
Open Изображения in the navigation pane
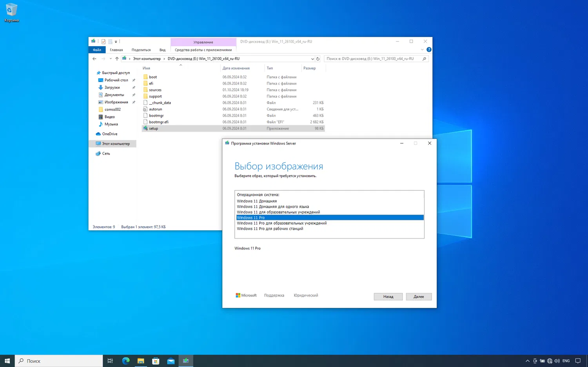tap(116, 102)
